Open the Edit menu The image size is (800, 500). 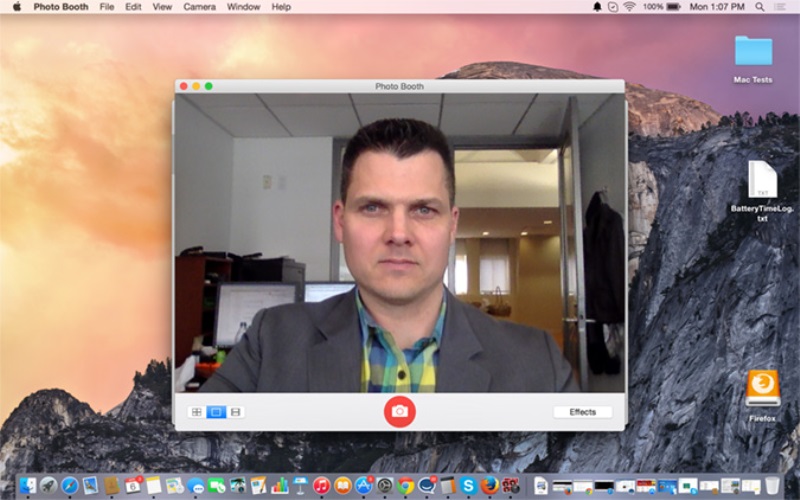tap(133, 7)
